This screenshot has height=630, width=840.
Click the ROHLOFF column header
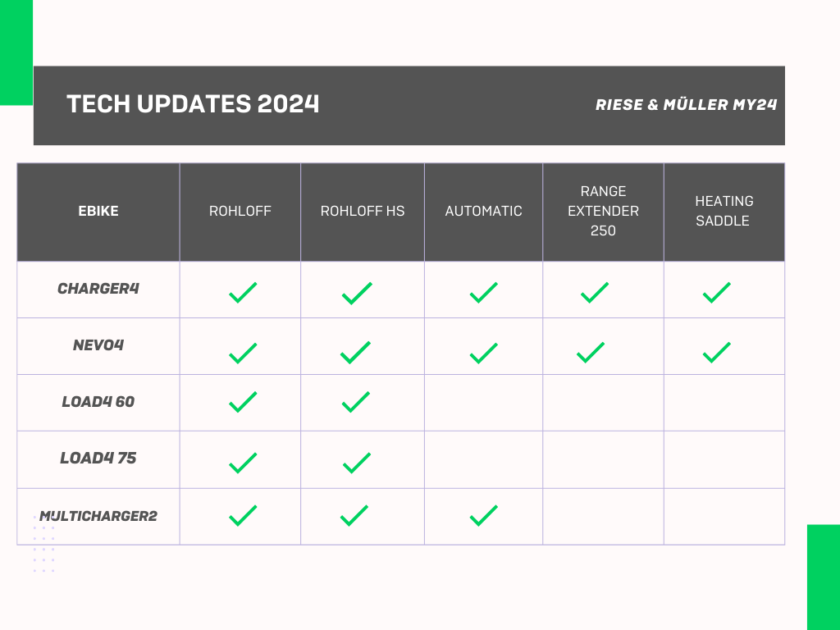[240, 211]
